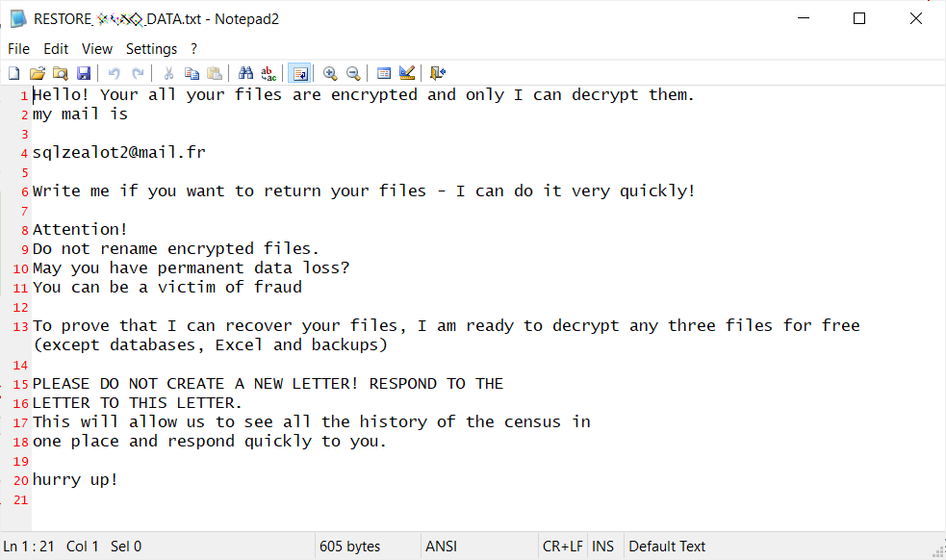The height and width of the screenshot is (560, 946).
Task: Open Find with the binoculars icon
Action: pyautogui.click(x=245, y=73)
